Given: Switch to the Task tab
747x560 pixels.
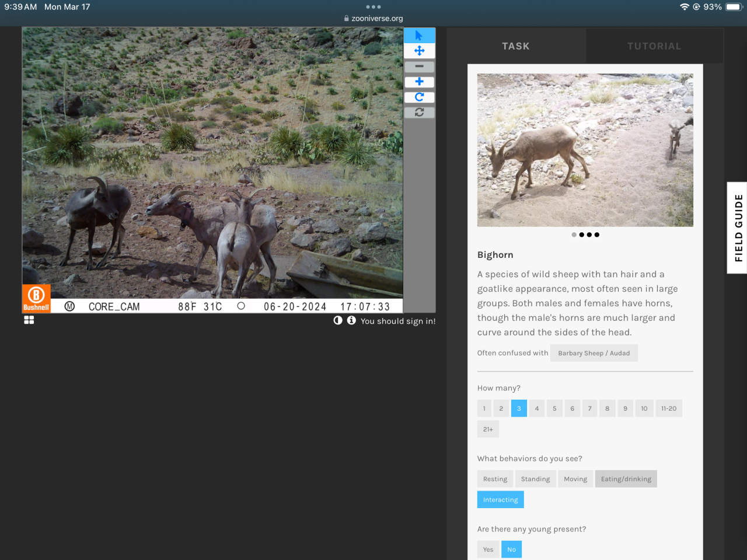Looking at the screenshot, I should coord(516,46).
